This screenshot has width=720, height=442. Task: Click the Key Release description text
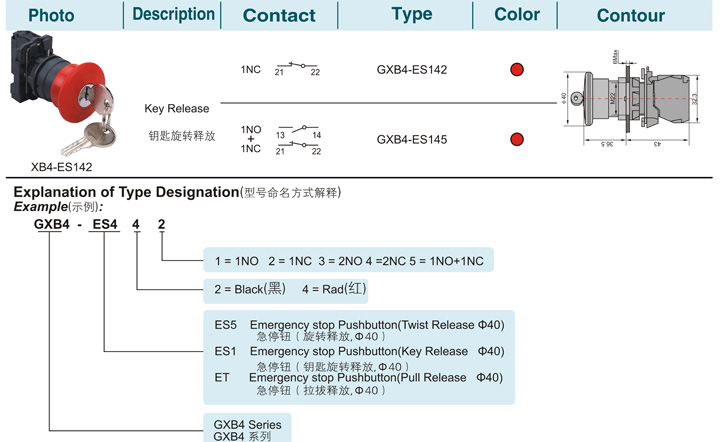click(x=176, y=109)
